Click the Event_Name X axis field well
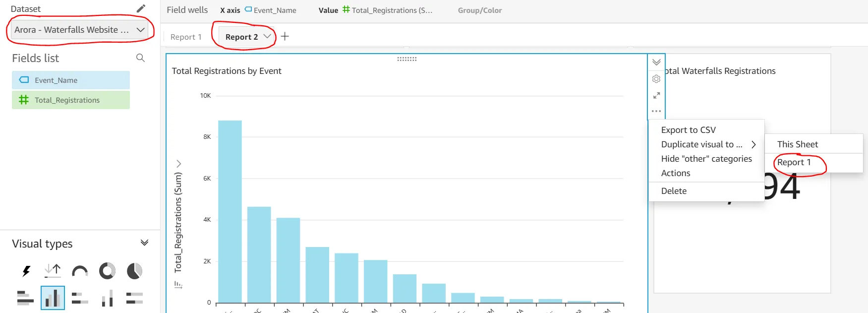Screen dimensions: 868x313 point(271,10)
